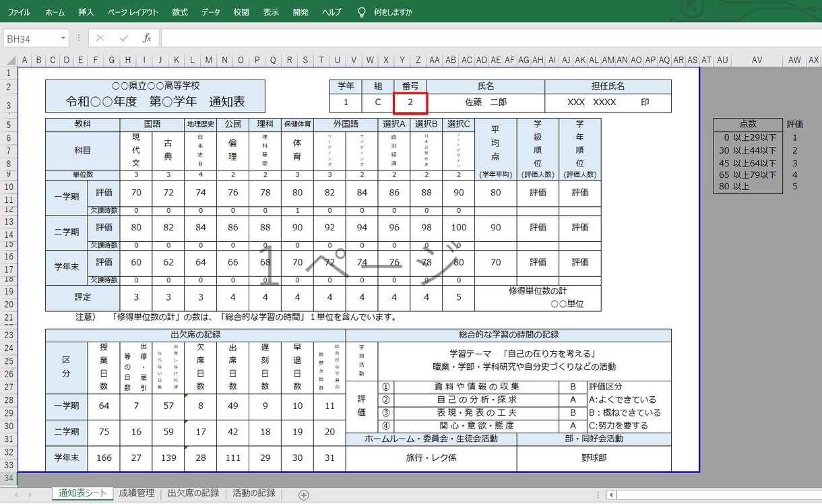Add a new sheet with plus icon
Image resolution: width=822 pixels, height=504 pixels.
(x=303, y=495)
